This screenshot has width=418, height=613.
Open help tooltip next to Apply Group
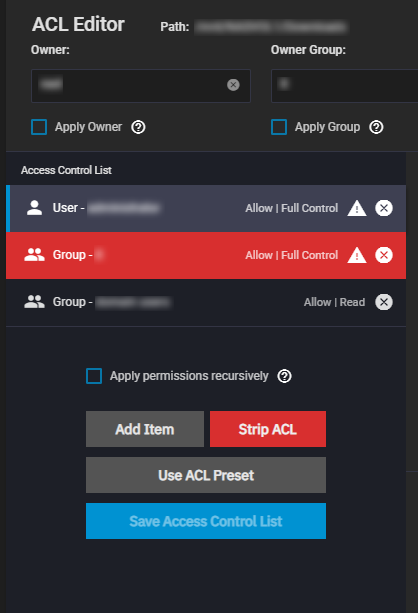[x=377, y=127]
